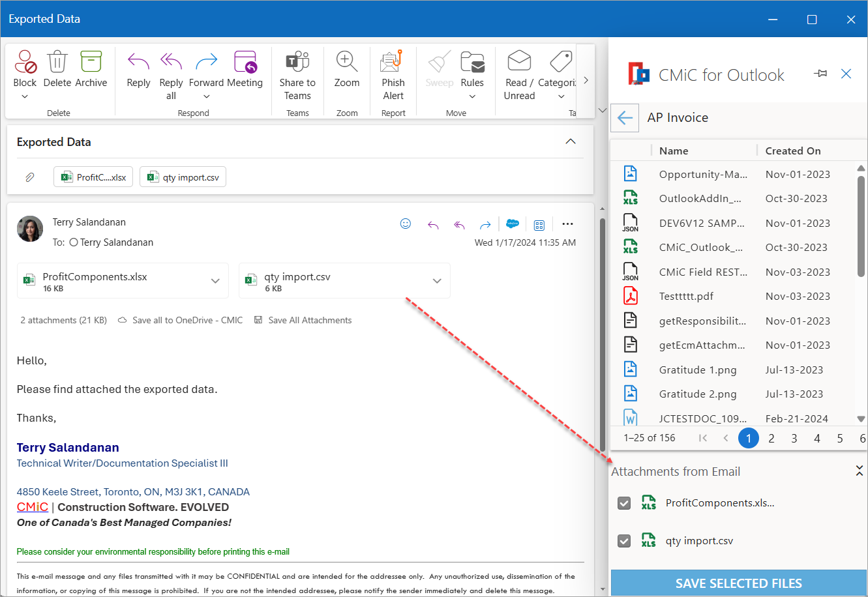Go to page 4 of file list

point(817,438)
